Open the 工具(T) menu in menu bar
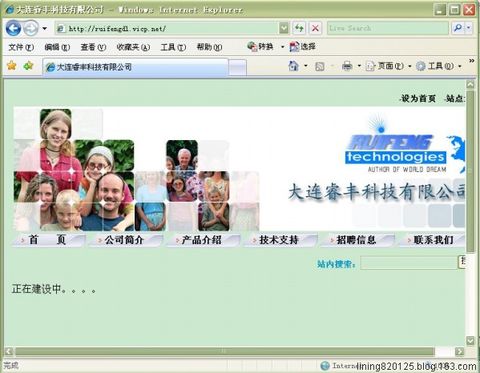 point(173,47)
